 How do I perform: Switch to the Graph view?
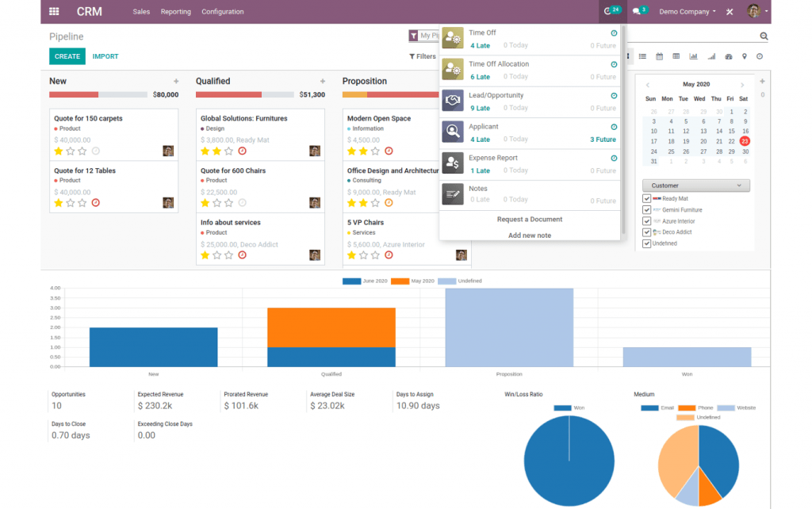coord(693,56)
